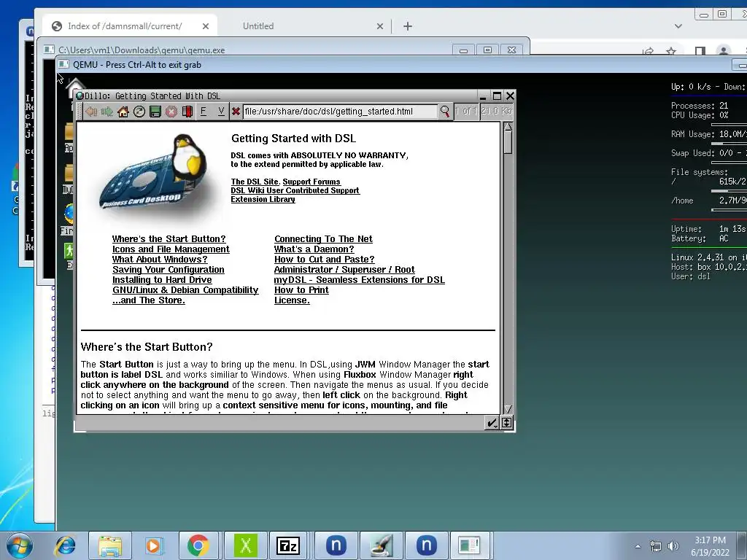
Task: Follow the What's a Daemon? link
Action: [x=314, y=249]
